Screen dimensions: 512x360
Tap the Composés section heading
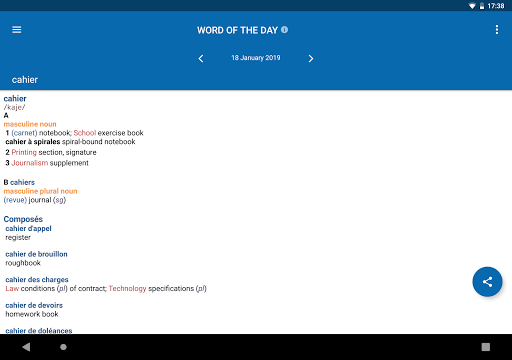23,219
